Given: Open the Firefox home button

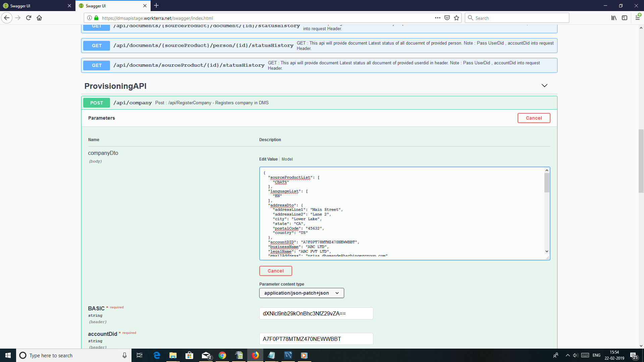Looking at the screenshot, I should [x=39, y=18].
